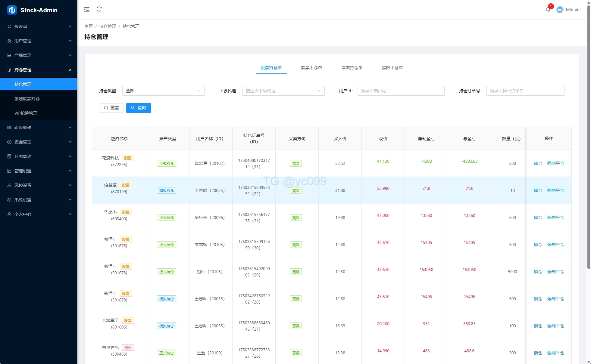Open the 下级代理 agent dropdown
This screenshot has height=364, width=591.
(x=283, y=91)
